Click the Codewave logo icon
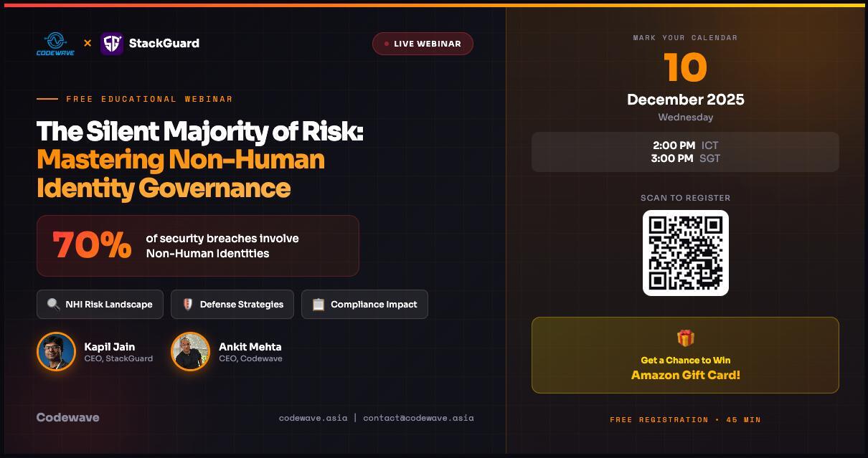Viewport: 868px width, 458px height. coord(57,39)
